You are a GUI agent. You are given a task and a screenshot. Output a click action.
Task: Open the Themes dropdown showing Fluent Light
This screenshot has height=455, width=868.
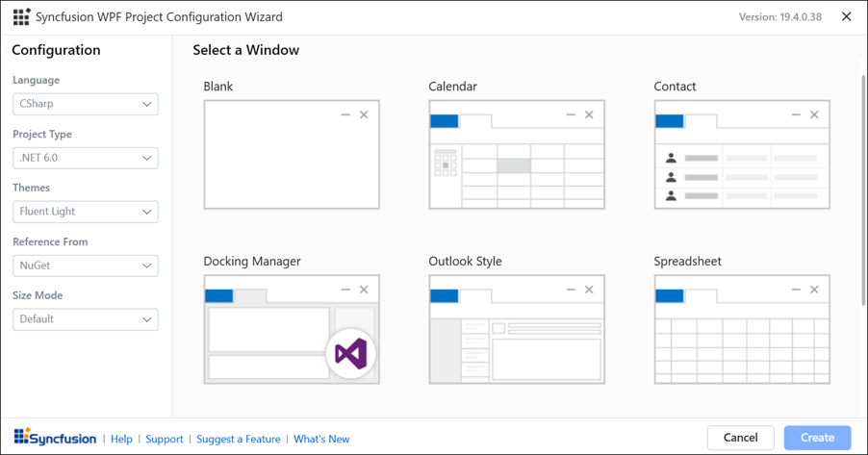[86, 212]
